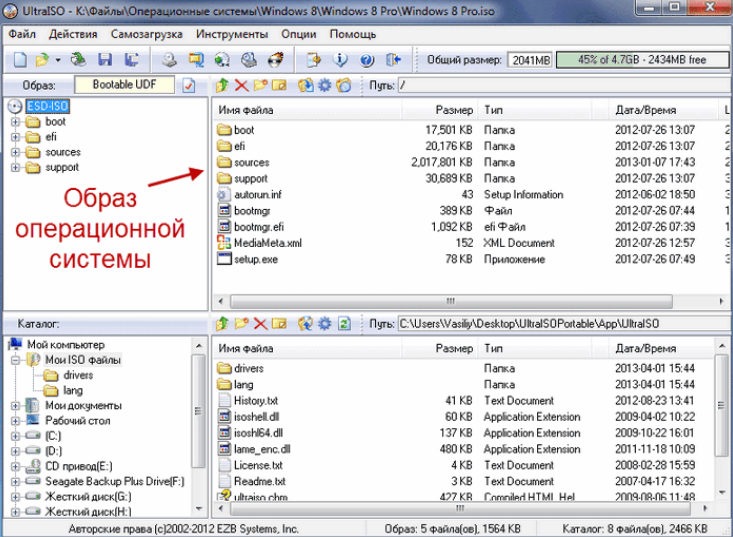Expand the sources folder in image tree
Viewport: 733px width, 537px height.
click(15, 152)
